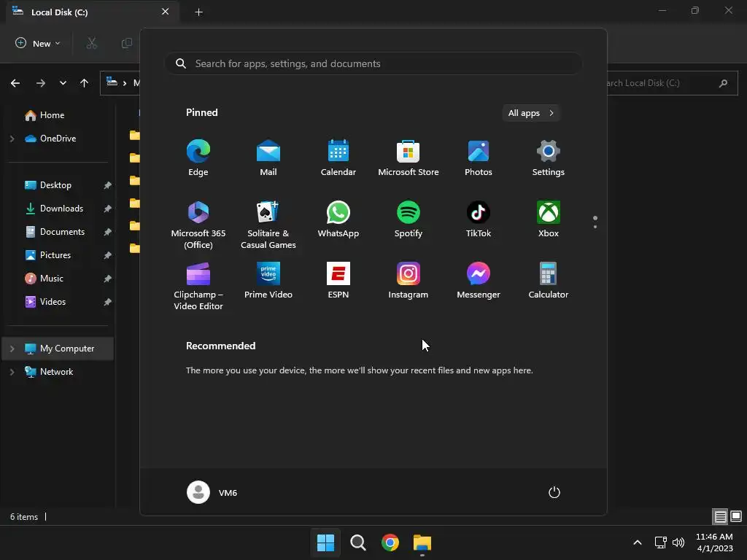747x560 pixels.
Task: Go up one folder level
Action: [x=85, y=83]
